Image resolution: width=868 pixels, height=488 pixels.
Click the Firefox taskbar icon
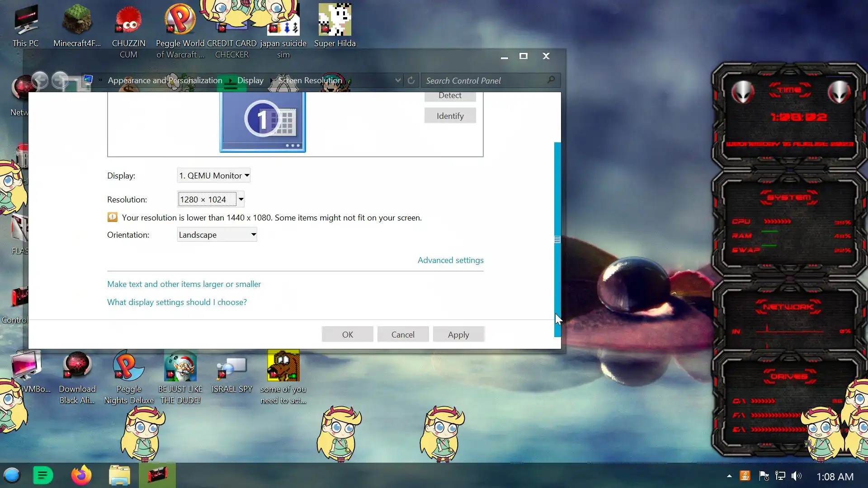tap(81, 475)
